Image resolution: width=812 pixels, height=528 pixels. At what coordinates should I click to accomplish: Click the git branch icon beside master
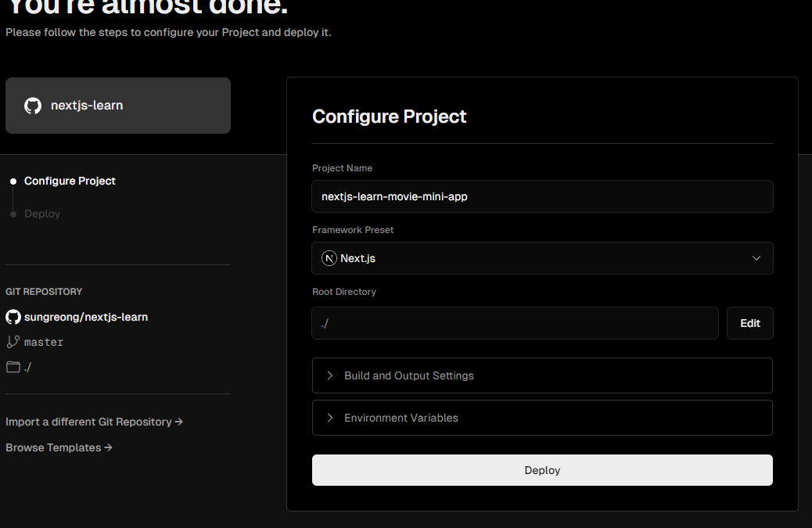pos(13,342)
